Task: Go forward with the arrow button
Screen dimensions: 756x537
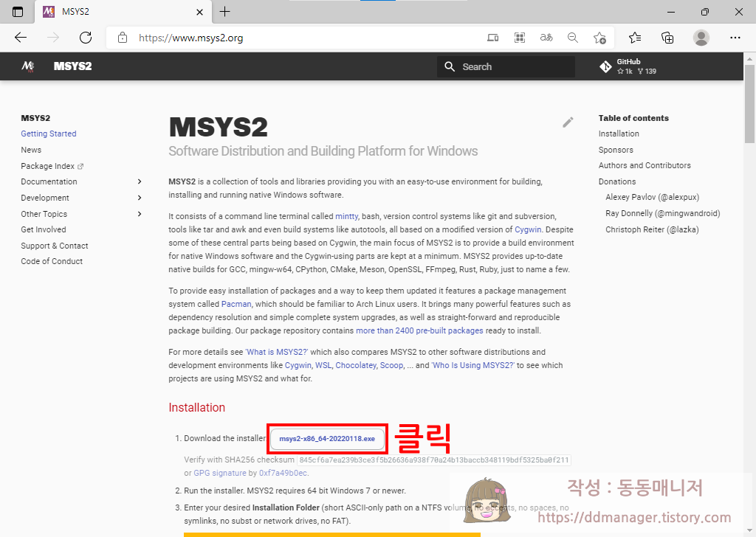Action: pos(53,38)
